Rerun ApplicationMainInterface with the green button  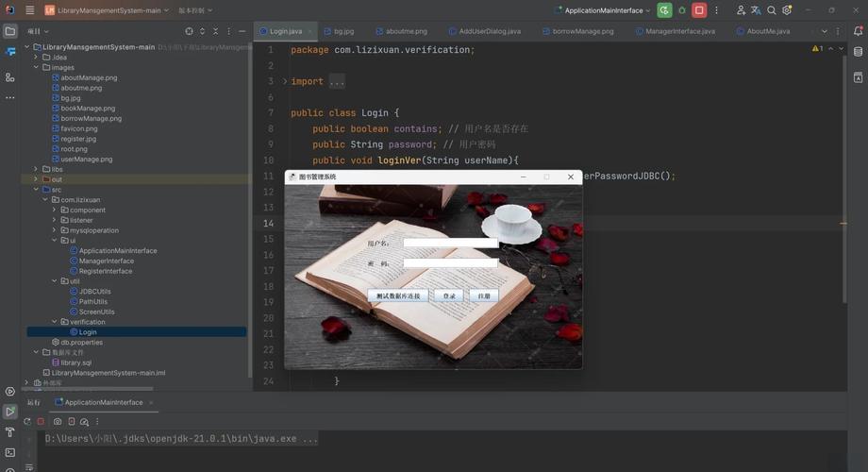pos(665,10)
